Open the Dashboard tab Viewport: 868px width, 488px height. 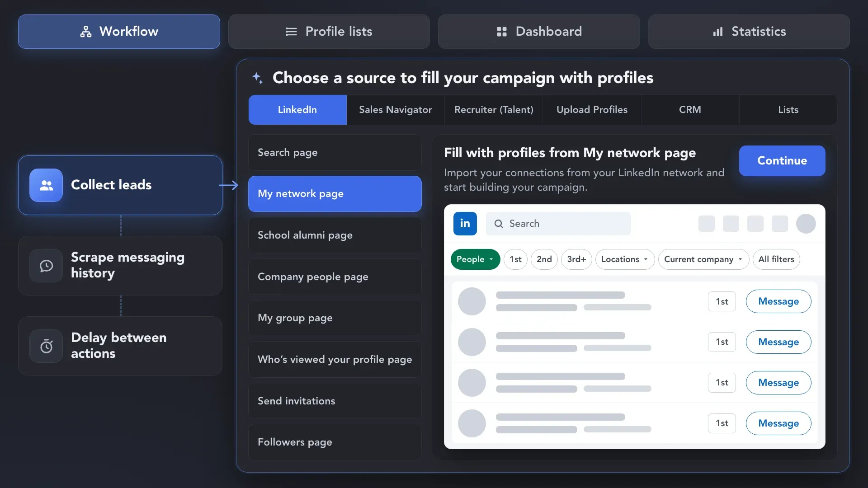pyautogui.click(x=539, y=32)
